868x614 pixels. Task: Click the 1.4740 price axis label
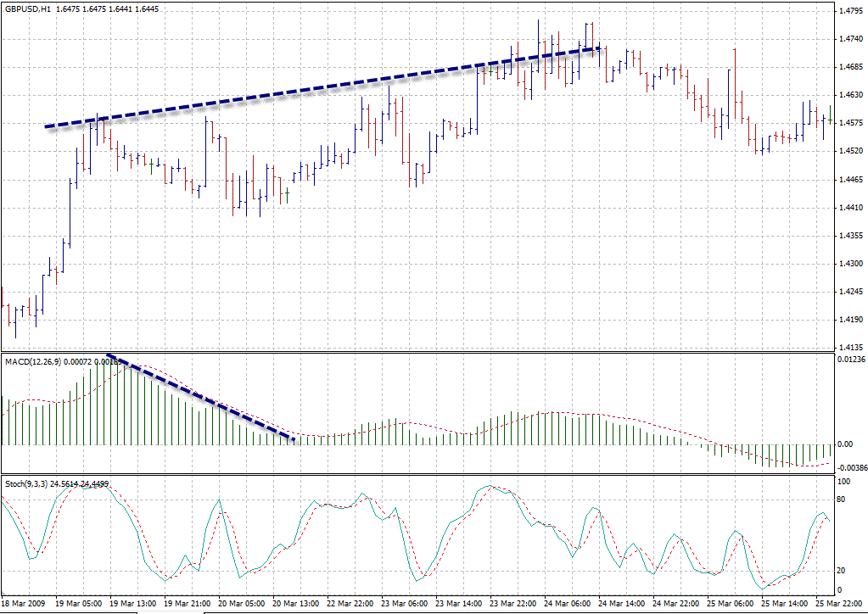851,39
